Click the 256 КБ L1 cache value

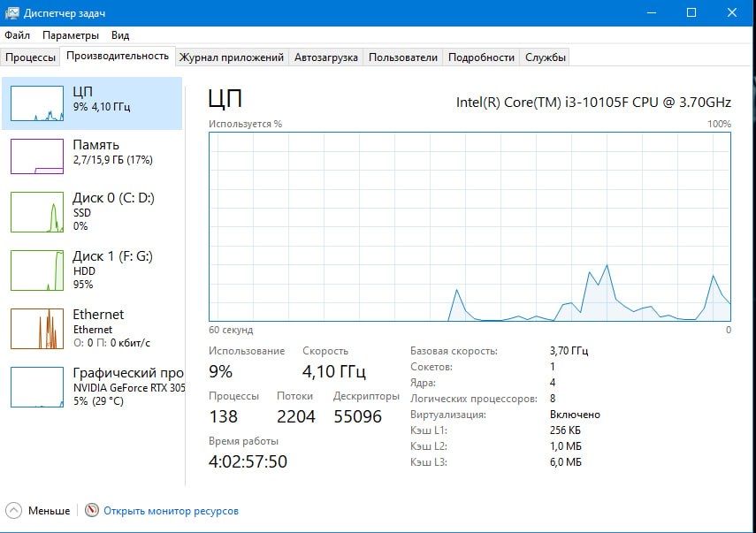(565, 430)
